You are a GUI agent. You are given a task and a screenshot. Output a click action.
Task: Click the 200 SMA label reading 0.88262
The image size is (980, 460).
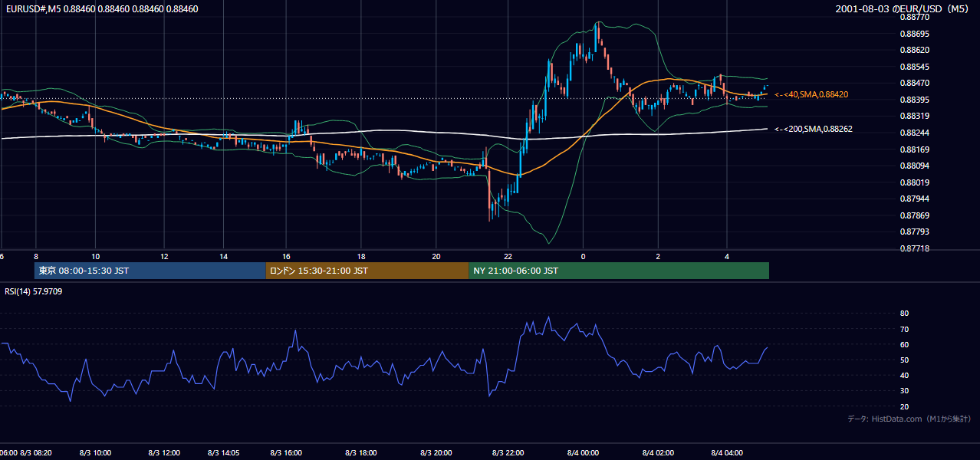(x=814, y=129)
